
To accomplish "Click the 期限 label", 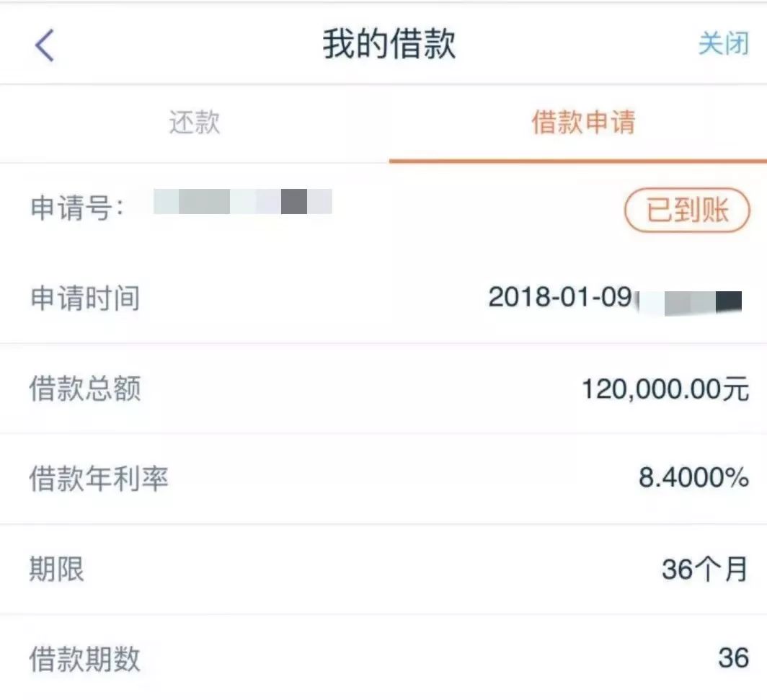I will click(x=56, y=570).
